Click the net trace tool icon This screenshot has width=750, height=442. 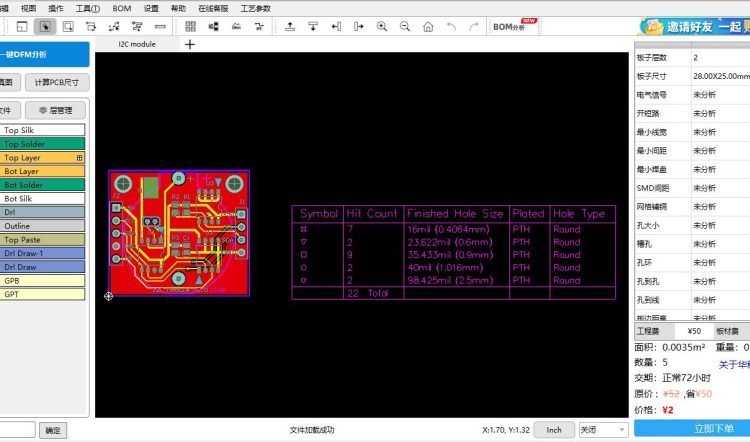[x=91, y=27]
